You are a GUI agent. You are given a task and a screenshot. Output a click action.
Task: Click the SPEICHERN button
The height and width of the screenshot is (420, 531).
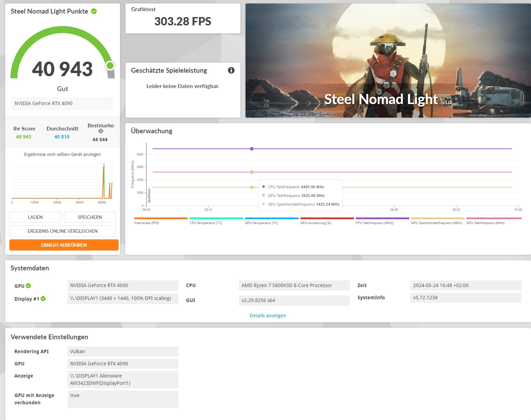pos(90,217)
